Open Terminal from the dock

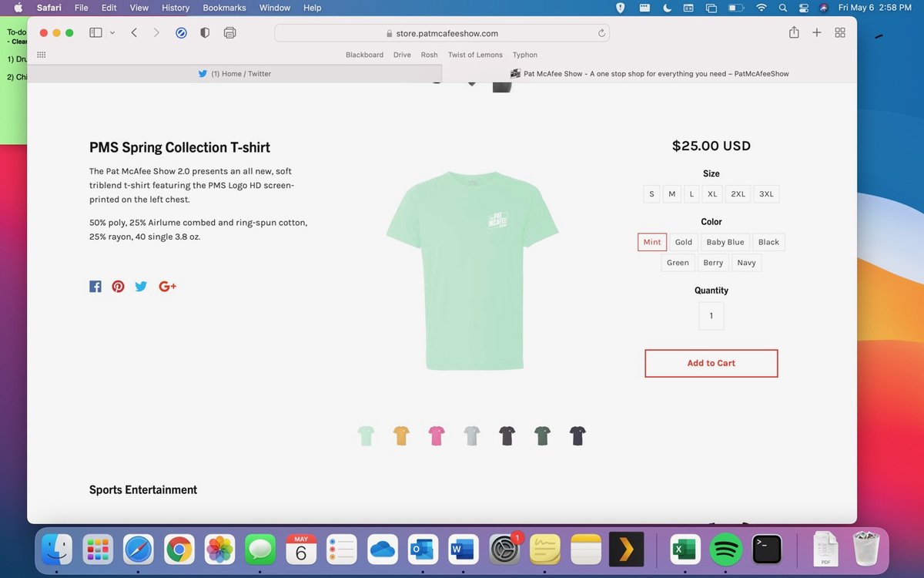click(767, 549)
